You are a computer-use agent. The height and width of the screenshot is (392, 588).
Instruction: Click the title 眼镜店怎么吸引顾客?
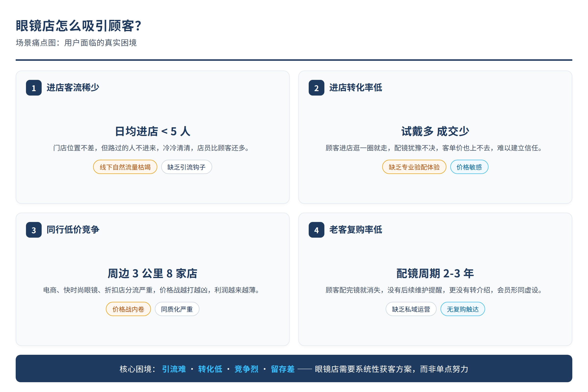79,26
